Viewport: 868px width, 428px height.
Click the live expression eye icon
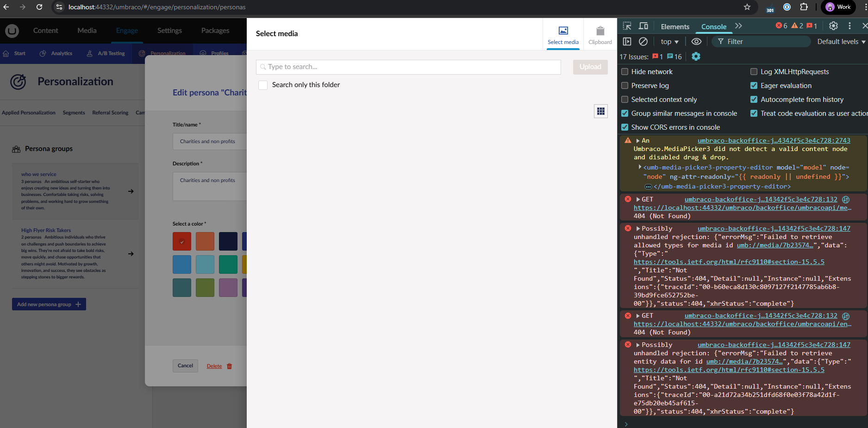tap(696, 42)
